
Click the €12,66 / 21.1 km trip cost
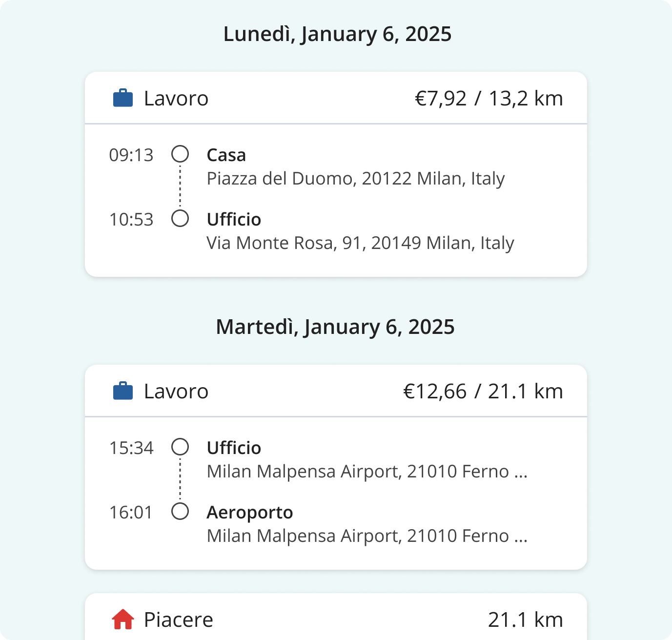(483, 392)
